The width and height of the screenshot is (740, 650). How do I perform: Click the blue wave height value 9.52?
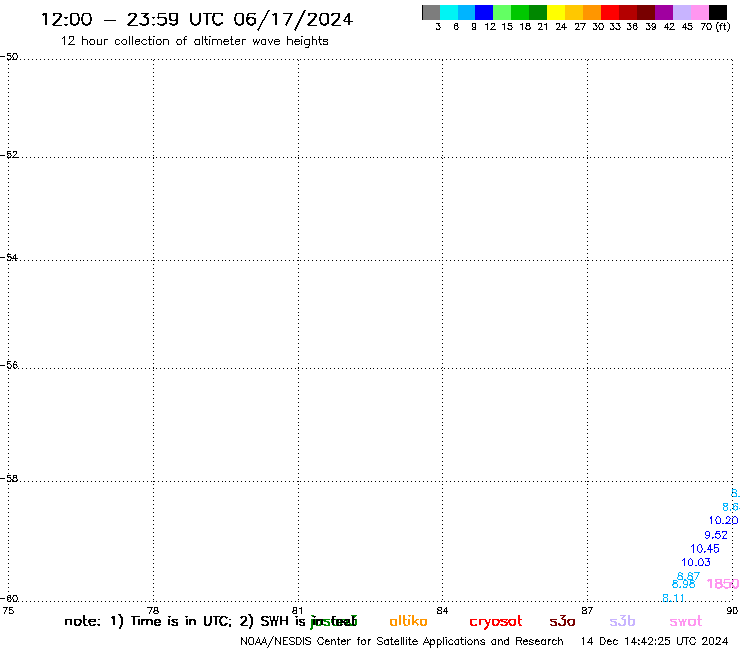[x=715, y=535]
